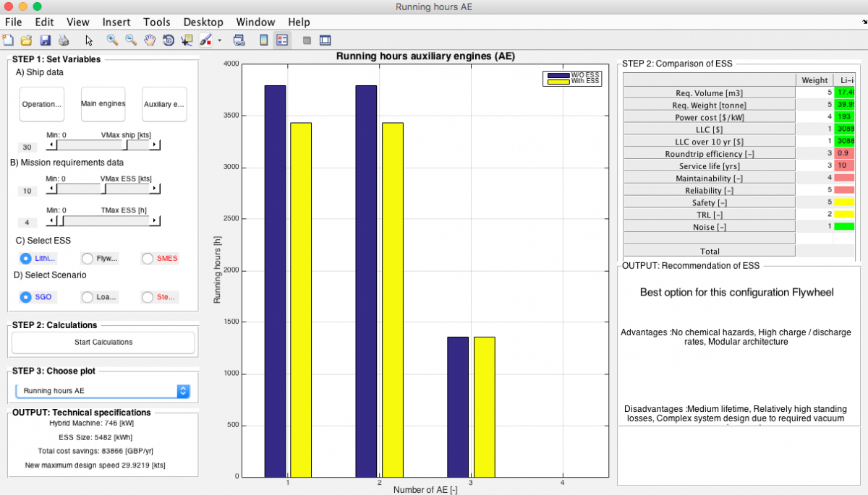The height and width of the screenshot is (495, 868).
Task: Click the Print Figure icon
Action: coord(64,40)
